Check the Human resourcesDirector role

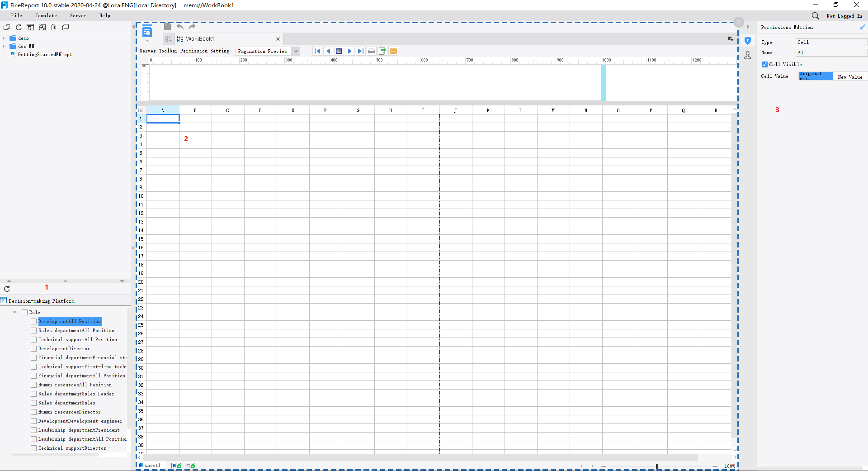[x=34, y=412]
